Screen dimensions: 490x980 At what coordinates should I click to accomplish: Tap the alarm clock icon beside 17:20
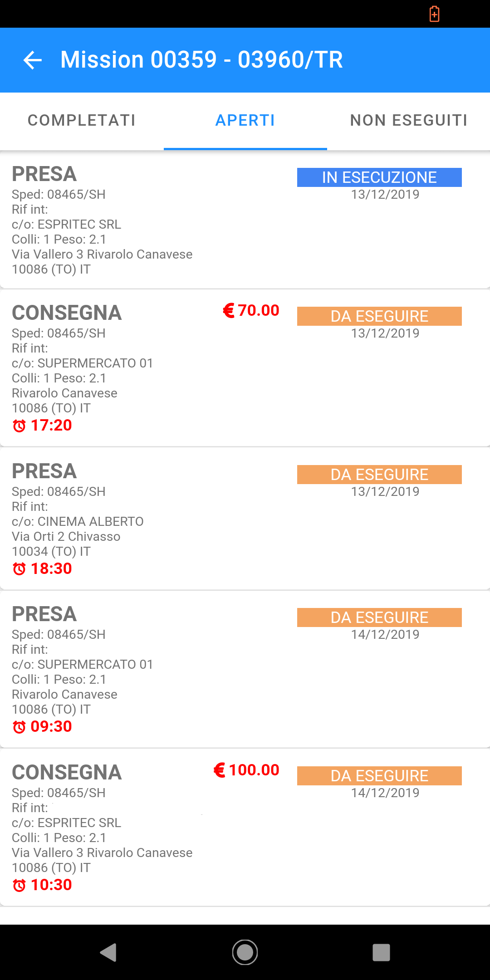click(x=19, y=426)
